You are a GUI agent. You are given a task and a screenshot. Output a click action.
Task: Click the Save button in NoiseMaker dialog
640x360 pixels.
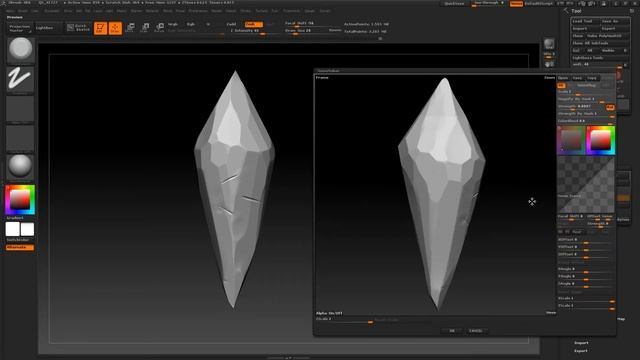(577, 78)
